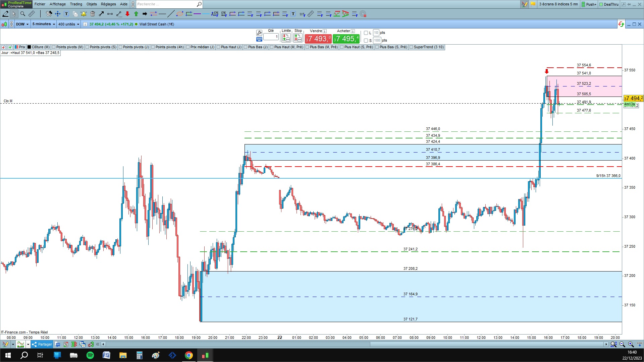This screenshot has height=362, width=644.
Task: Select the ellipse drawing tool
Action: coord(180,14)
